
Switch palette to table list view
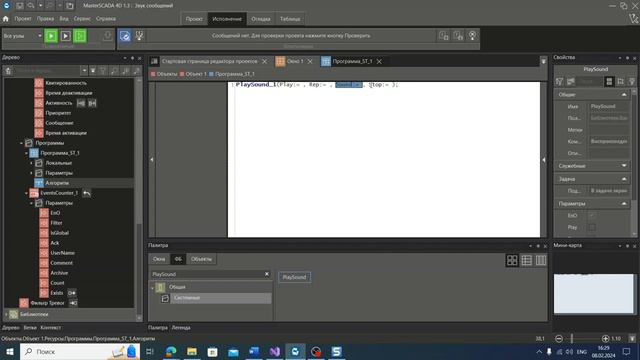click(527, 260)
